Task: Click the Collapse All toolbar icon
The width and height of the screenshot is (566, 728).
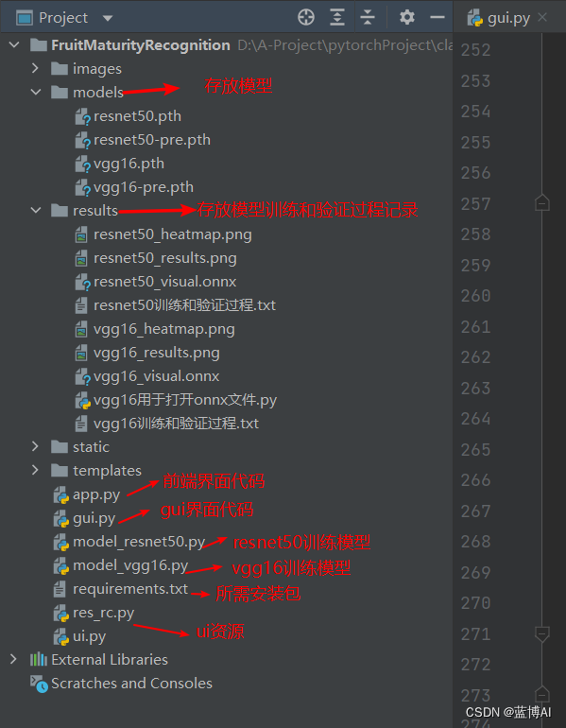Action: [x=368, y=18]
